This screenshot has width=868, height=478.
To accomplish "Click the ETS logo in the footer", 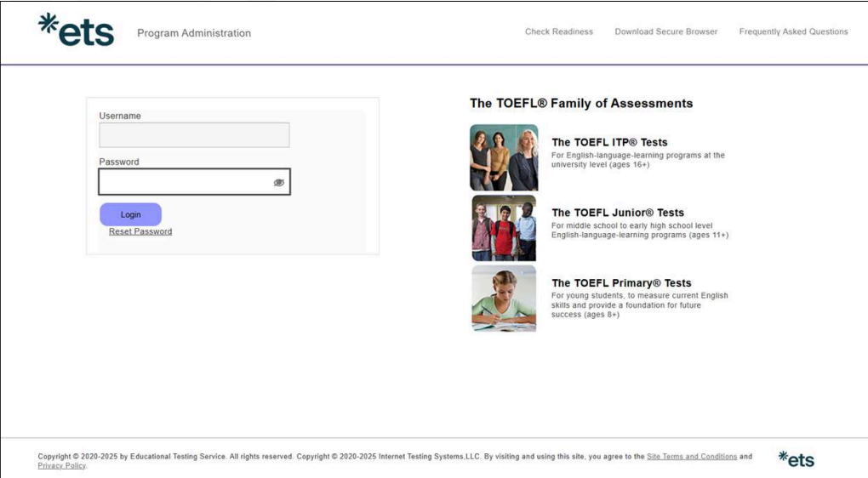I will point(796,459).
